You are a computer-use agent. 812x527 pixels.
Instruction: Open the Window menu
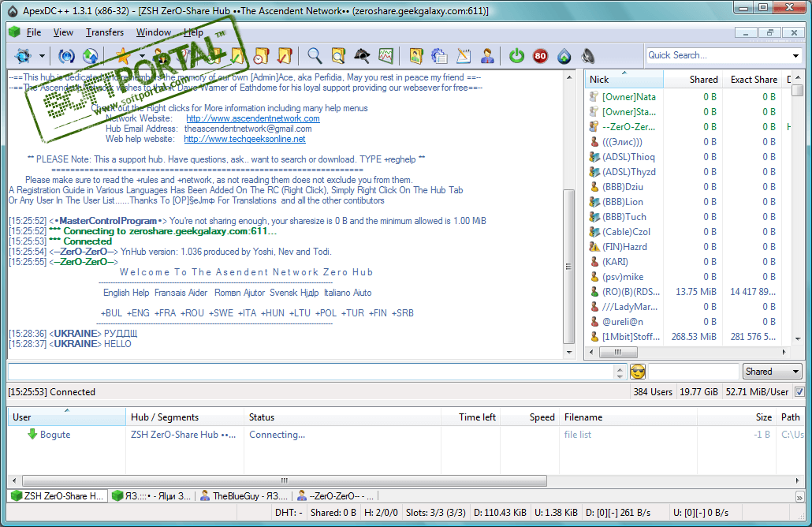tap(153, 32)
